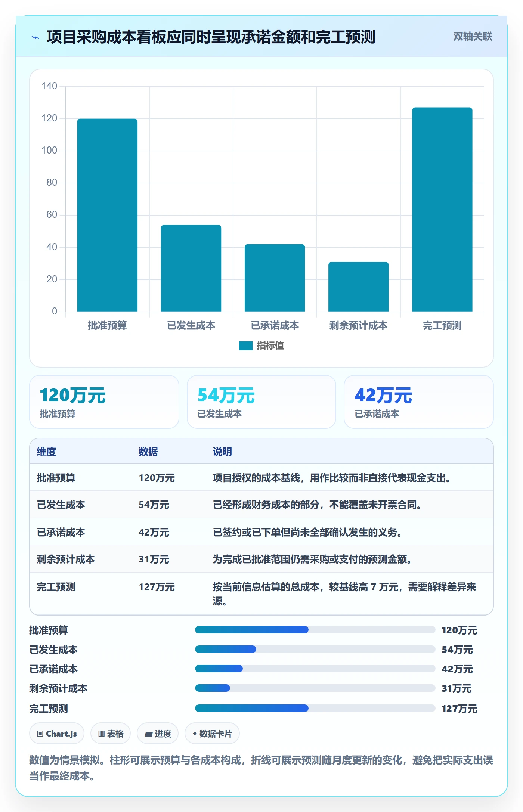Click the 批准预算 progress bar
This screenshot has height=812, width=523.
coord(315,630)
